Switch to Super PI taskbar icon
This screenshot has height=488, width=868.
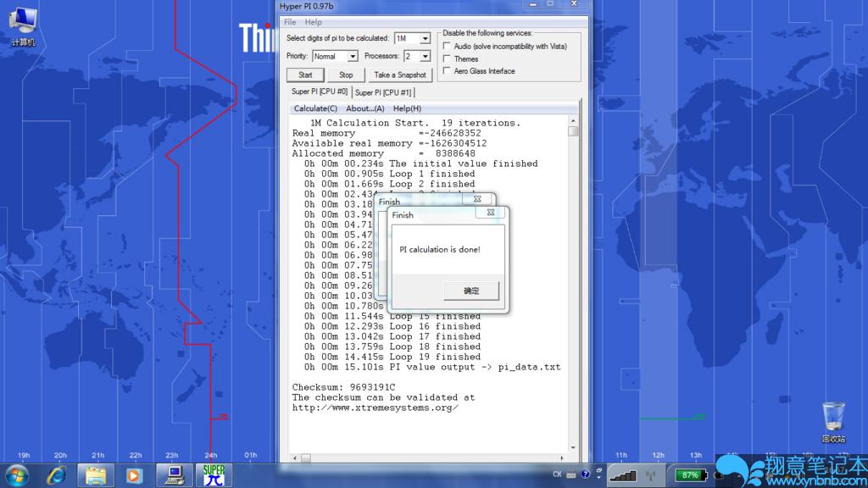click(x=214, y=475)
